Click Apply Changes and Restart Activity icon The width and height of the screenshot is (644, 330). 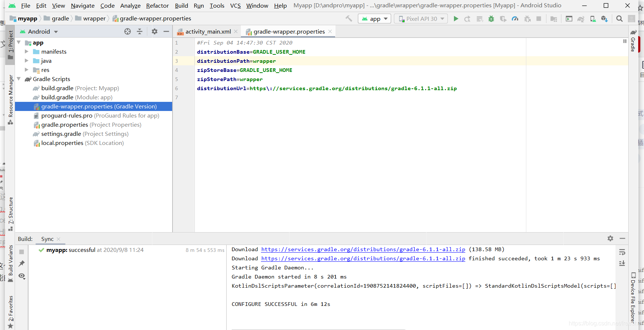pyautogui.click(x=467, y=19)
